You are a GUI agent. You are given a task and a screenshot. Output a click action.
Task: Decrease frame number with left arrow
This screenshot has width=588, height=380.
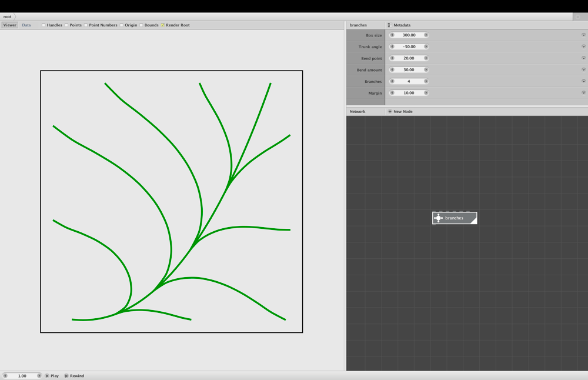click(5, 375)
